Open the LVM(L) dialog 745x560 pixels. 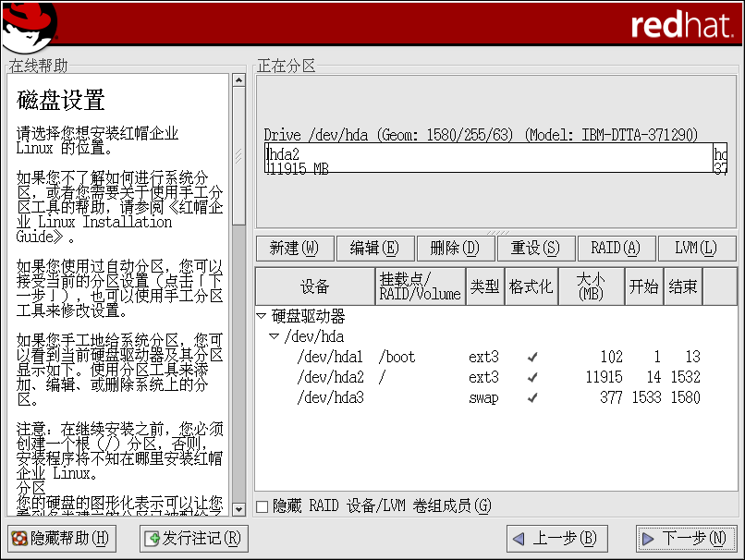[x=697, y=249]
